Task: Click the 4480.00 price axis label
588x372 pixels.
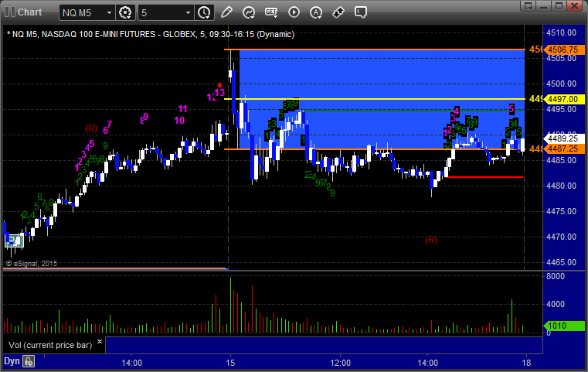Action: 561,186
